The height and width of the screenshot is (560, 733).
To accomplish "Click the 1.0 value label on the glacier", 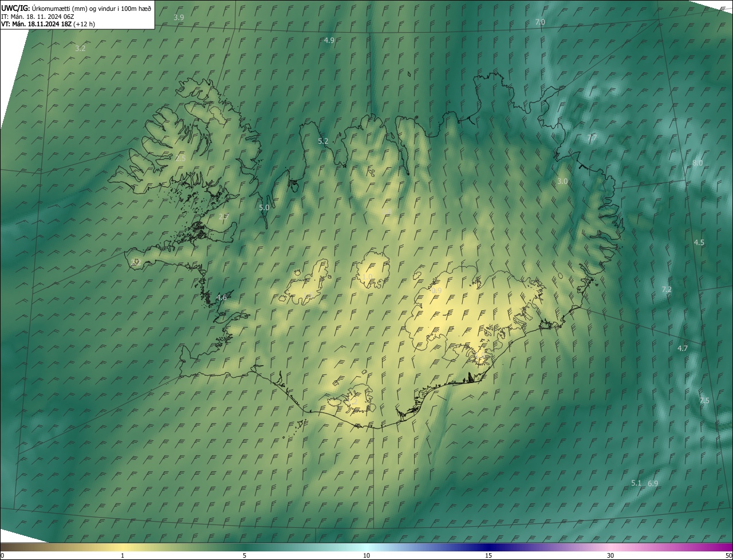I will (x=367, y=277).
